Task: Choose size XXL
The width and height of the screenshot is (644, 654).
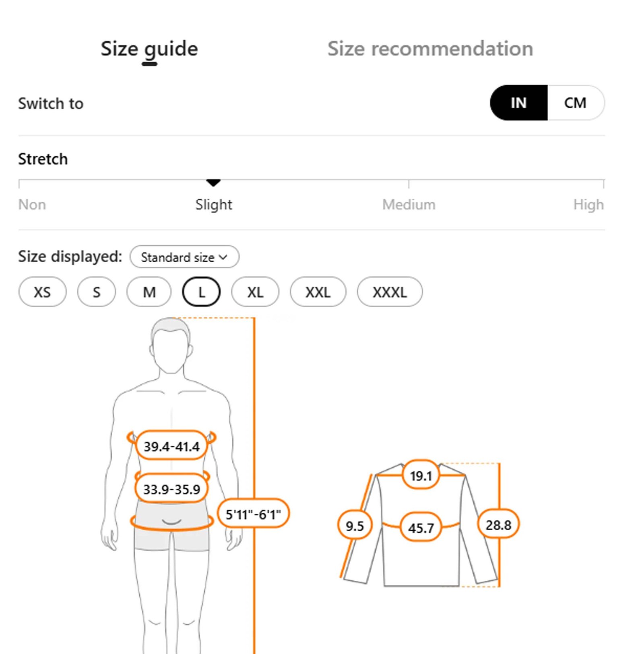Action: click(318, 292)
